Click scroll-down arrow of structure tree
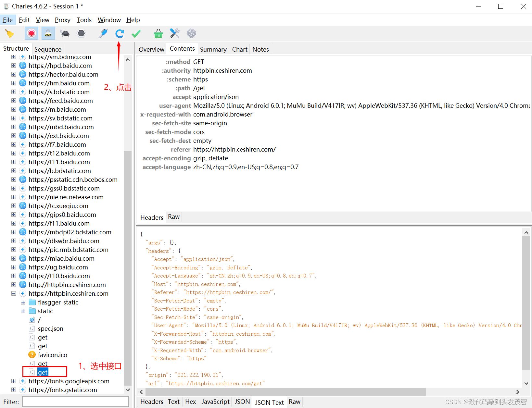This screenshot has height=408, width=532. (128, 390)
